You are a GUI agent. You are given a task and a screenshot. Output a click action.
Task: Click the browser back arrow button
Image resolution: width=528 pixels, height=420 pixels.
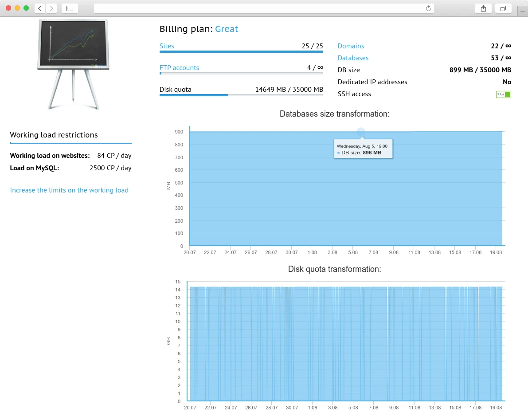[x=40, y=8]
